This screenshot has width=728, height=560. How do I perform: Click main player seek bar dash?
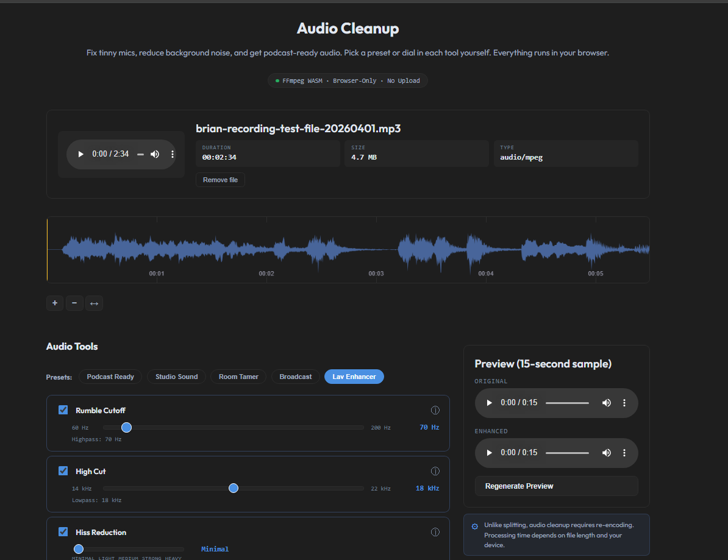click(x=140, y=155)
